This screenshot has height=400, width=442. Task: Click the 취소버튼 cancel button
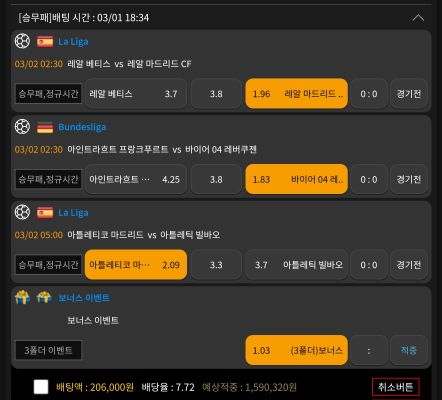click(x=396, y=387)
